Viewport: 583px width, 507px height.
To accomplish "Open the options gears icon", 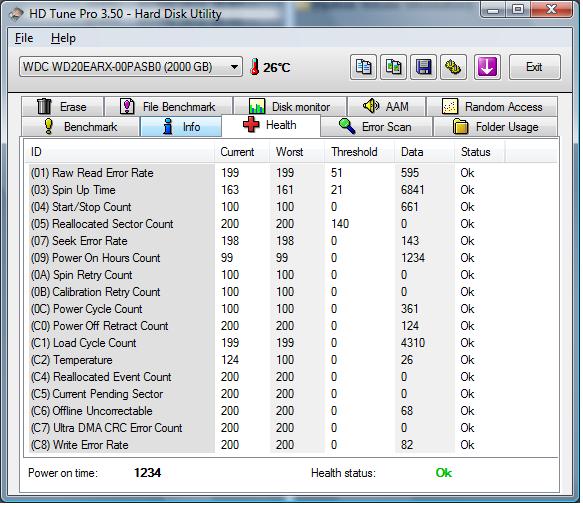I will click(453, 67).
